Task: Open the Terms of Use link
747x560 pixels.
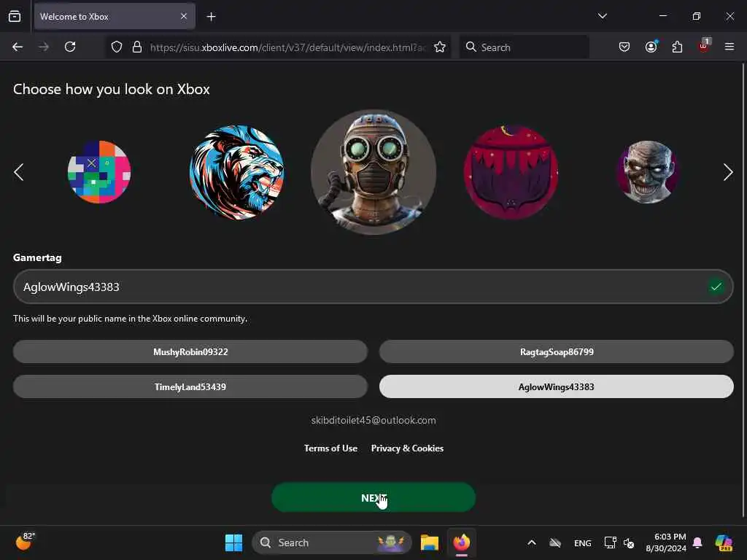Action: [330, 448]
